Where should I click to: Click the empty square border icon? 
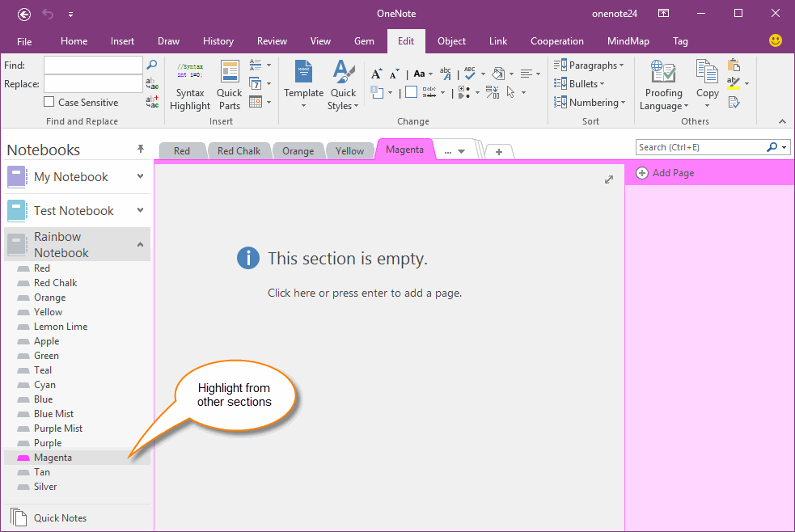pos(411,92)
